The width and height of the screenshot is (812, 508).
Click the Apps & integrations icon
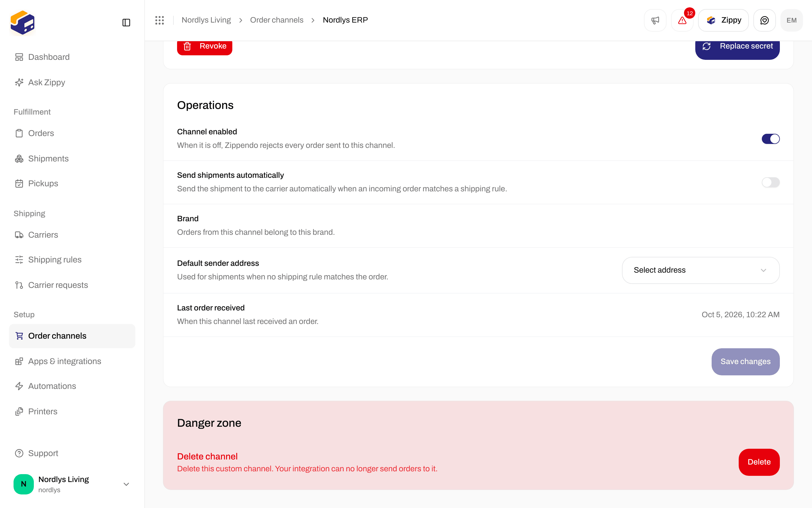pyautogui.click(x=19, y=361)
